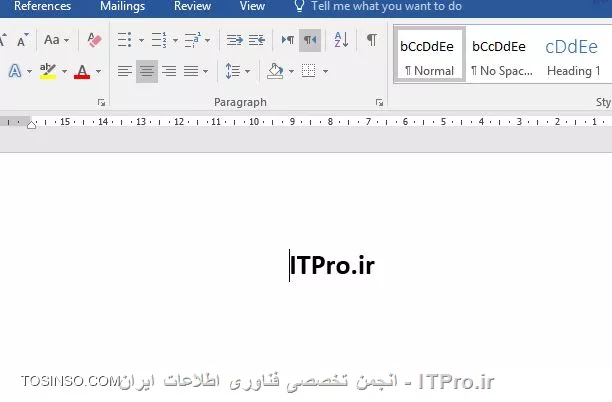Toggle show paragraph marks pilcrow
This screenshot has height=402, width=612.
pyautogui.click(x=372, y=40)
